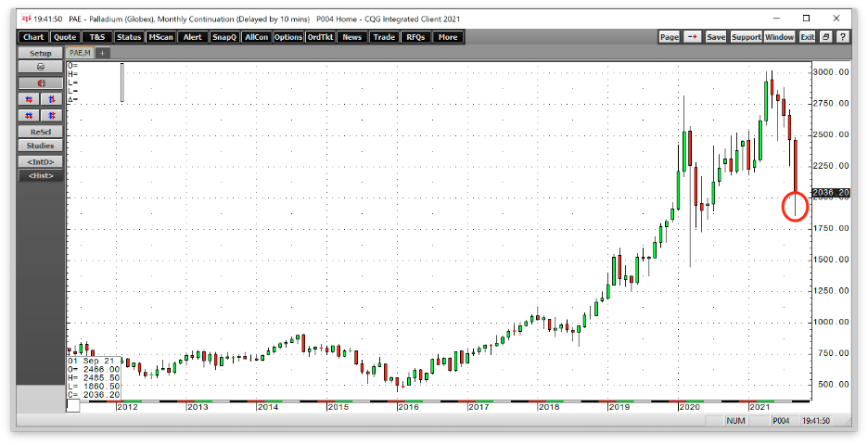Open the Options window
The width and height of the screenshot is (868, 445).
click(x=288, y=37)
